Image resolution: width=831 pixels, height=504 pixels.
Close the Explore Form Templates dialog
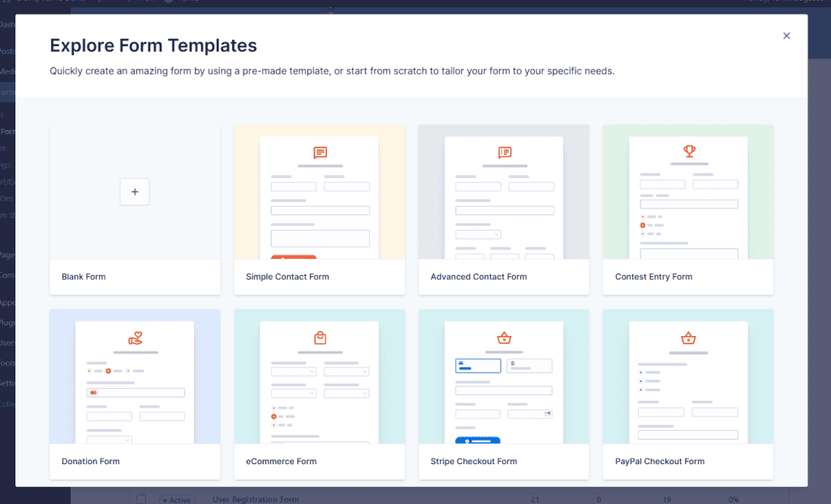point(786,36)
